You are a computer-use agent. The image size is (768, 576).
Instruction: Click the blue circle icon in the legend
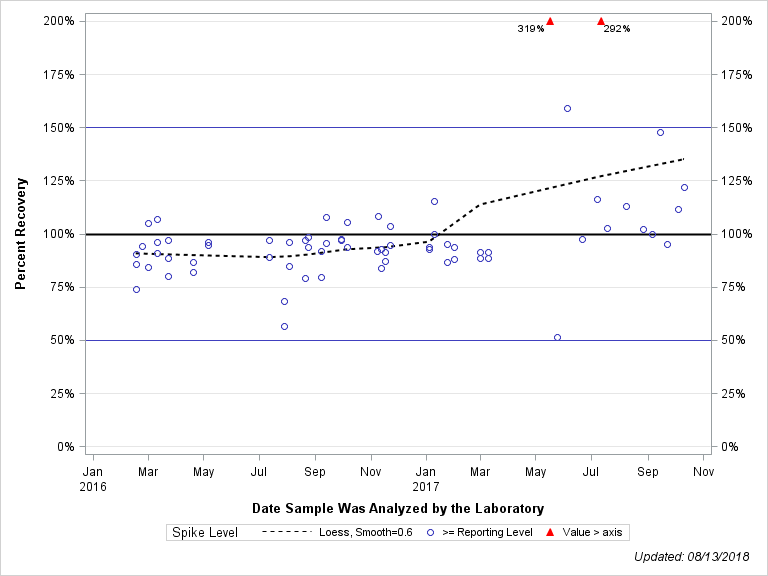[x=431, y=532]
